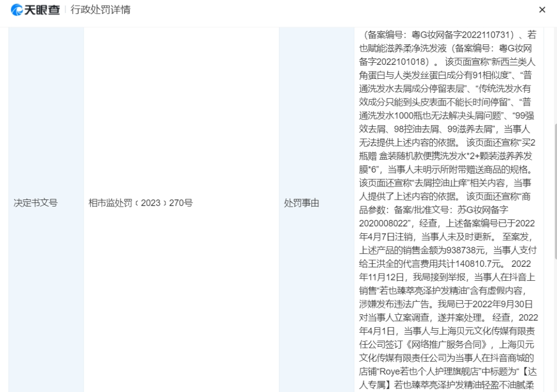Close the 行政处罚详情 dialog

coord(542,10)
